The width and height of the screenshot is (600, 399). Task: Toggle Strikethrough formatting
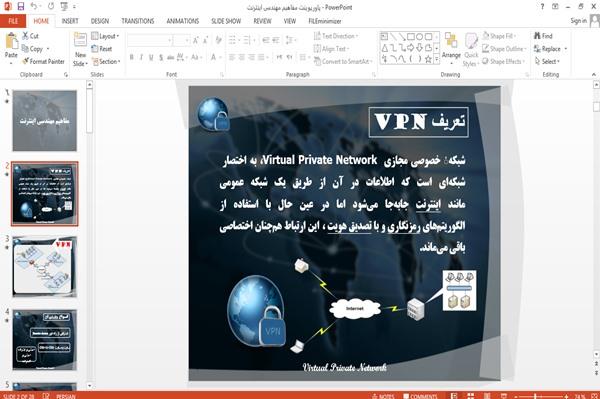coord(171,57)
